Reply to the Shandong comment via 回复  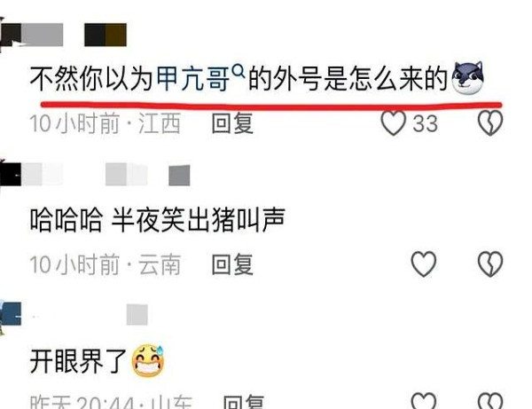(x=244, y=402)
